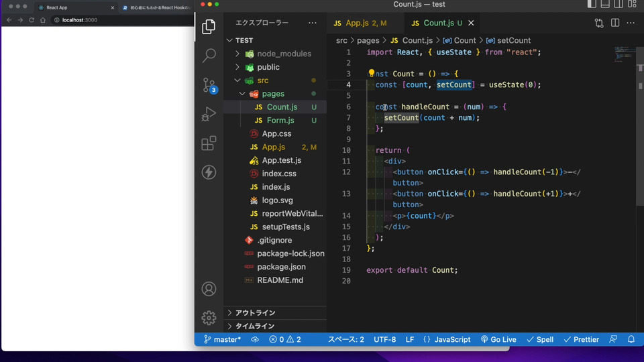Image resolution: width=644 pixels, height=362 pixels.
Task: Expand the アウトライン section
Action: pos(255,312)
